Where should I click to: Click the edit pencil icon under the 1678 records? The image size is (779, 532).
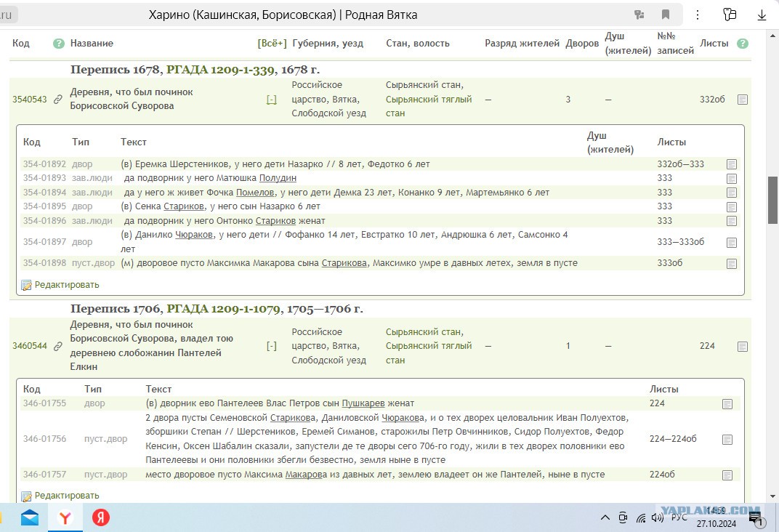pyautogui.click(x=26, y=285)
